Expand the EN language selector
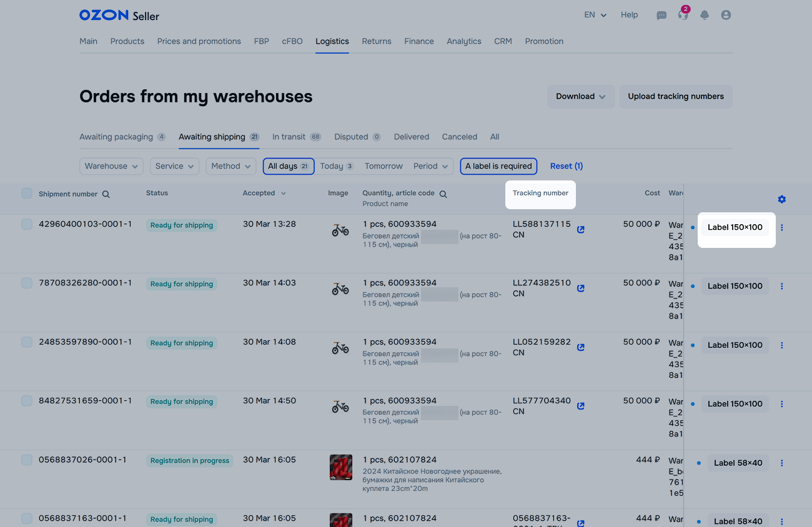Viewport: 812px width, 527px height. pyautogui.click(x=595, y=15)
